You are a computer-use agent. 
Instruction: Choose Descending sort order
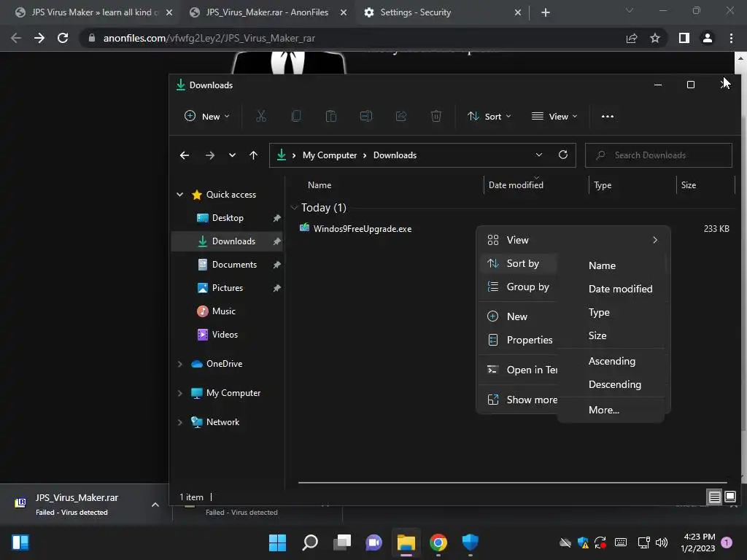tap(614, 384)
